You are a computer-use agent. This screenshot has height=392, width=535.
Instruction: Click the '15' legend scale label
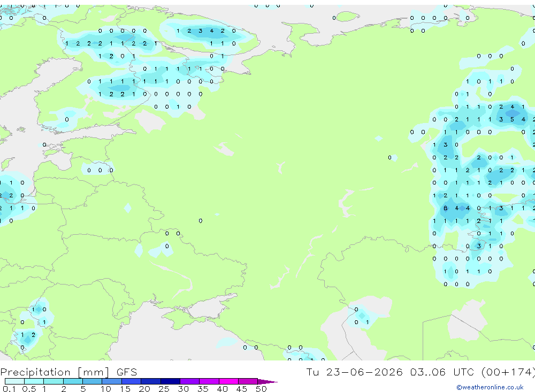[125, 389]
